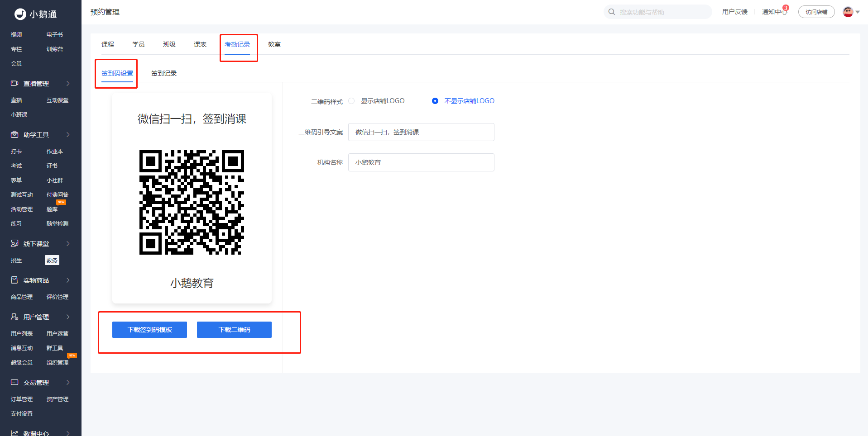Switch to the 课表 tab
The image size is (868, 436).
[x=200, y=44]
